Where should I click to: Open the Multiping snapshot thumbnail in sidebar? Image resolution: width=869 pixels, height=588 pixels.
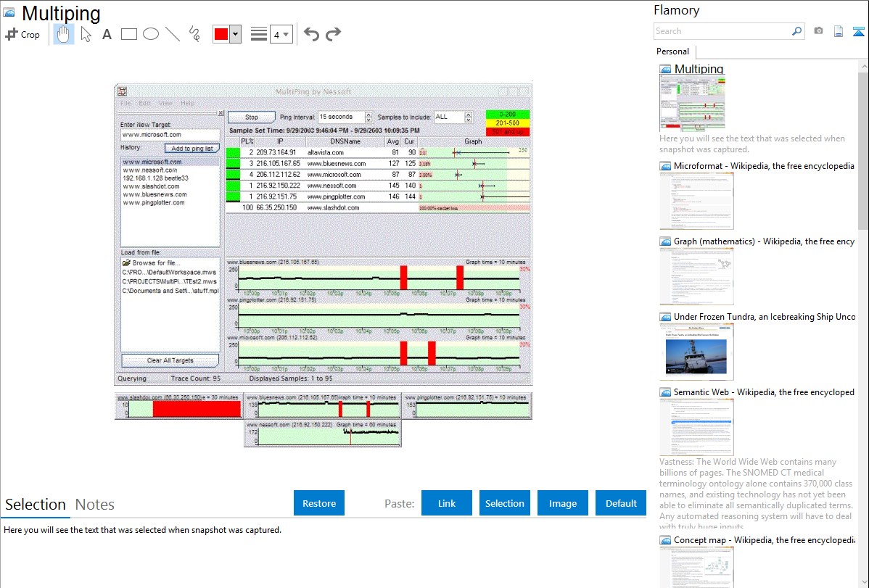(692, 103)
